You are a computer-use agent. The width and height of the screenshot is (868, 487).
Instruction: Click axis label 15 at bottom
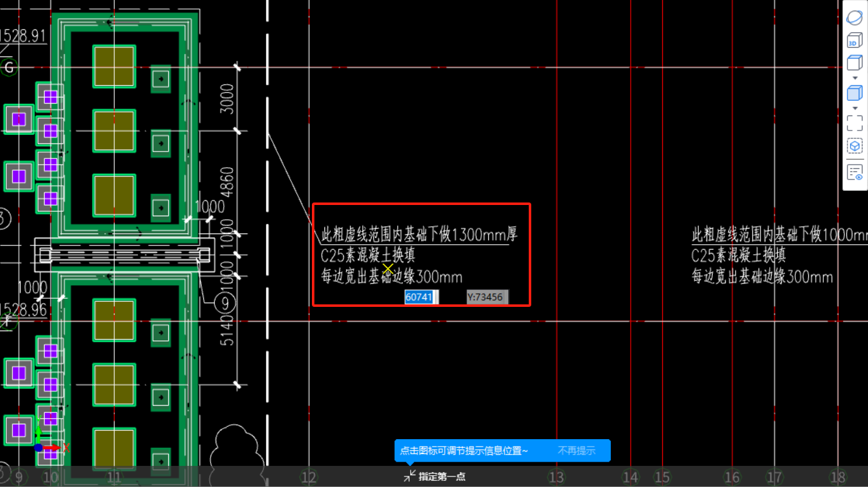[662, 477]
